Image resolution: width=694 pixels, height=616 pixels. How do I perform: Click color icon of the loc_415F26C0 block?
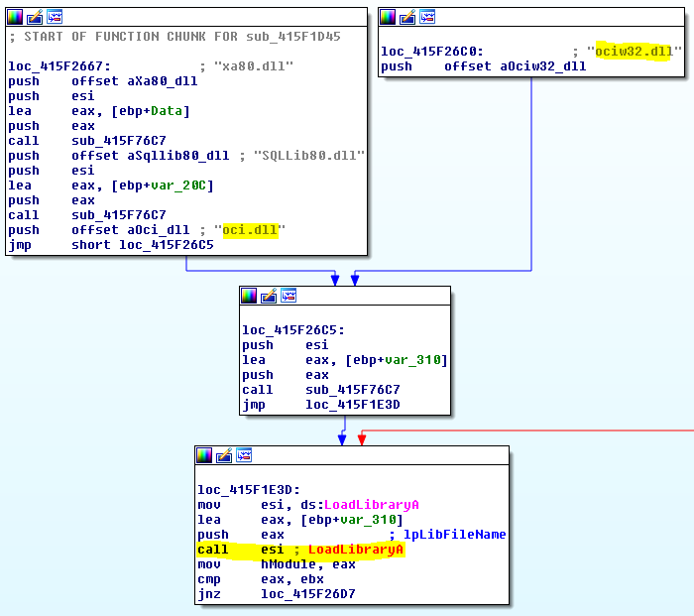coord(388,17)
